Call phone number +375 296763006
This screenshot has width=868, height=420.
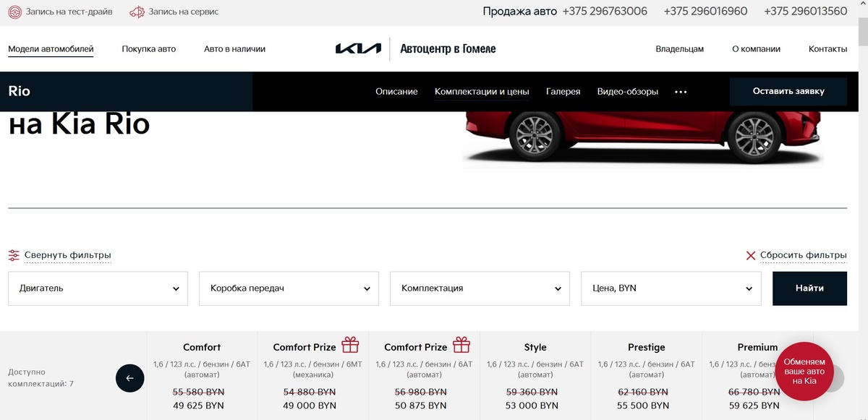tap(605, 12)
